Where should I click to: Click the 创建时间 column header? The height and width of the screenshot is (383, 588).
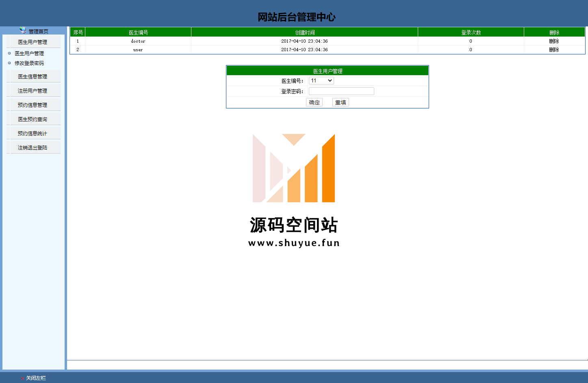coord(304,32)
